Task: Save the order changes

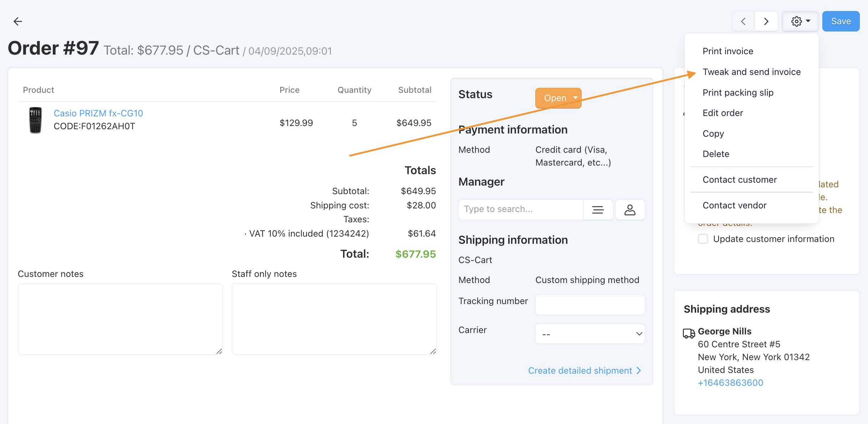Action: tap(841, 21)
